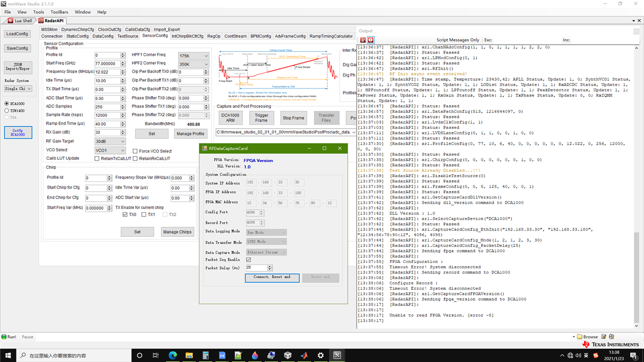Viewport: 644px width, 362px height.
Task: Click the stop icon in the Output panel
Action: pos(371,40)
